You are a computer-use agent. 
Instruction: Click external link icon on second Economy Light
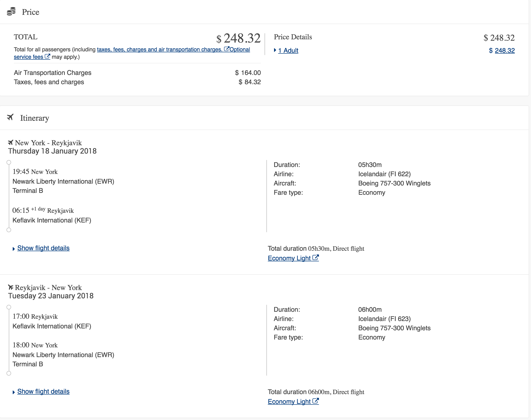pyautogui.click(x=316, y=401)
